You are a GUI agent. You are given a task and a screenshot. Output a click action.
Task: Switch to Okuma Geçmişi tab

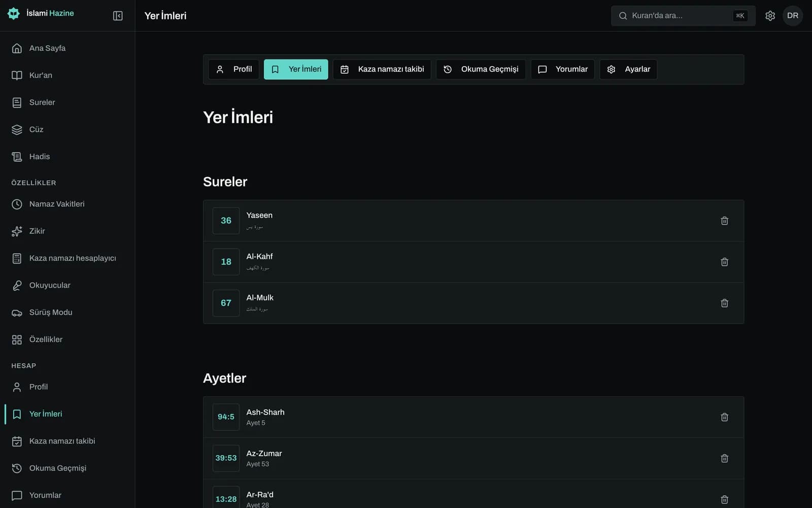click(481, 69)
